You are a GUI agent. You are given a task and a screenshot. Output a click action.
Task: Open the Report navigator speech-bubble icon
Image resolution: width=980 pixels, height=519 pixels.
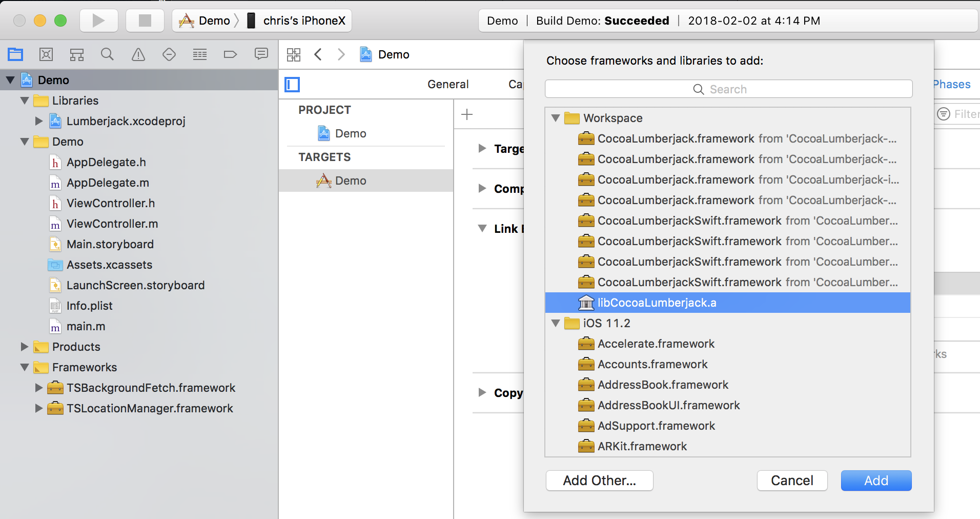click(261, 54)
